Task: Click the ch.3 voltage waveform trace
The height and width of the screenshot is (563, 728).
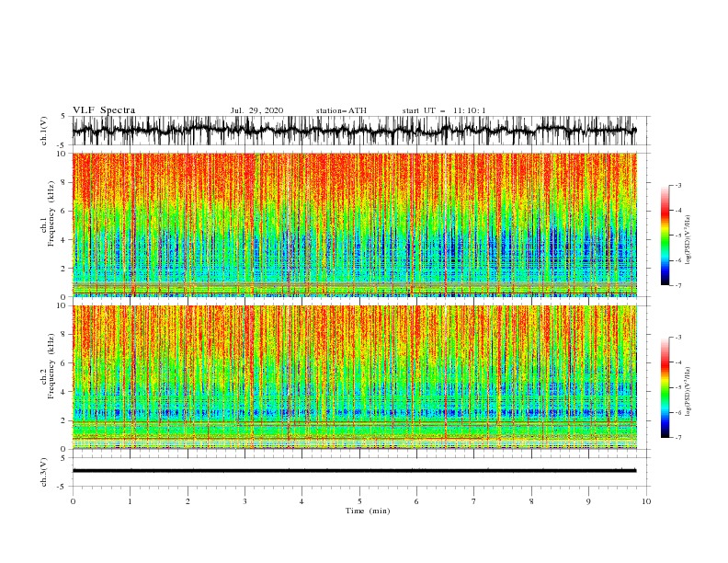Action: pos(354,471)
